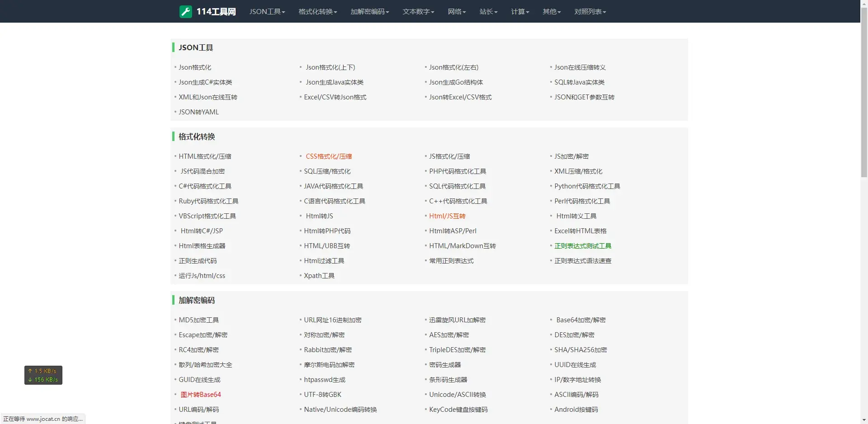Open Excel转HTML表格 tool
The height and width of the screenshot is (424, 868).
[x=580, y=231]
